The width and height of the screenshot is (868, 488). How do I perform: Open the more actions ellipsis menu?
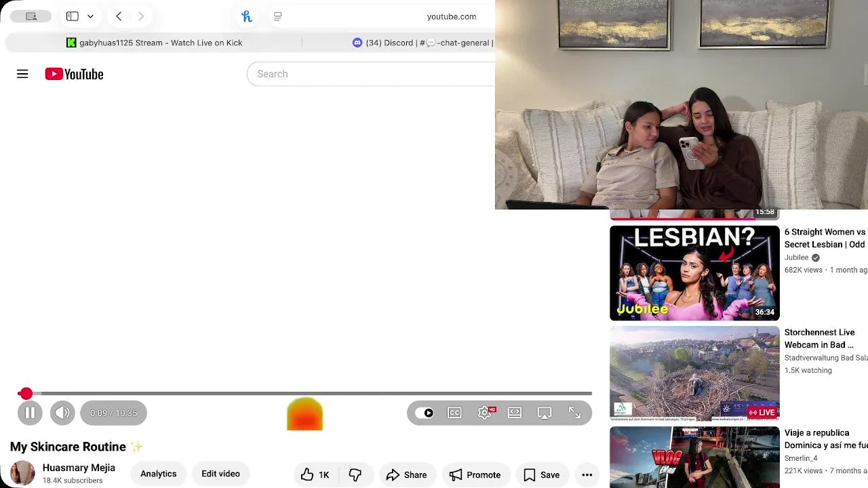[587, 474]
